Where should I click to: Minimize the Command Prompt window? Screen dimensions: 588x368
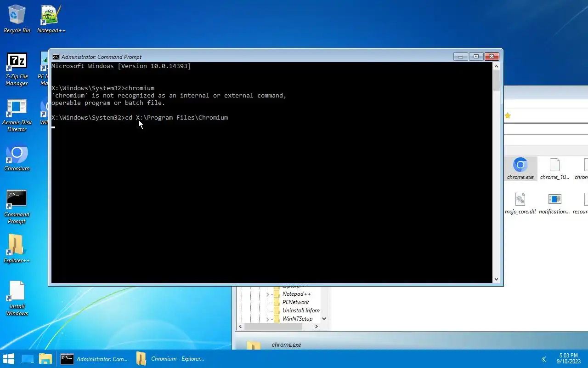(460, 57)
